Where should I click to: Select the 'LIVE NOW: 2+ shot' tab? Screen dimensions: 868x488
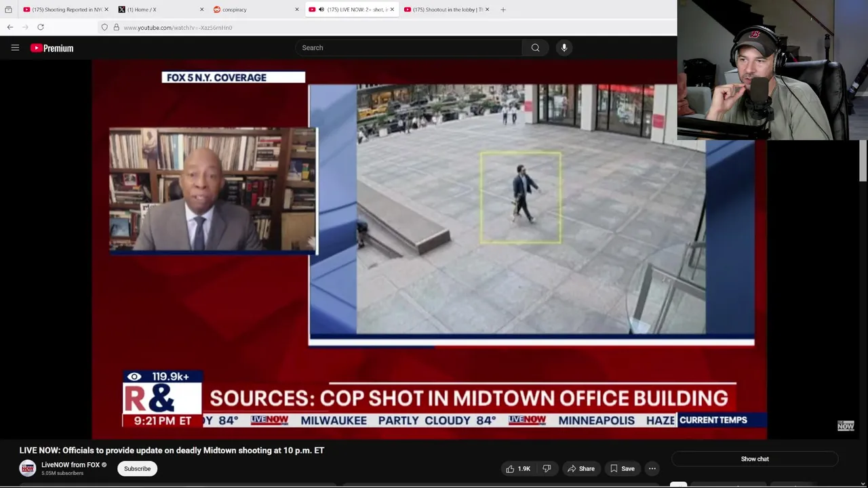pyautogui.click(x=350, y=9)
